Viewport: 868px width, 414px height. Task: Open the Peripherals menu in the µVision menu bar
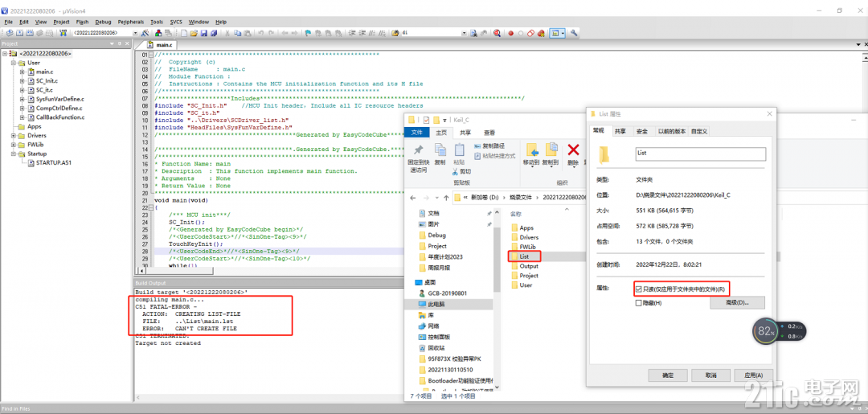(x=131, y=22)
